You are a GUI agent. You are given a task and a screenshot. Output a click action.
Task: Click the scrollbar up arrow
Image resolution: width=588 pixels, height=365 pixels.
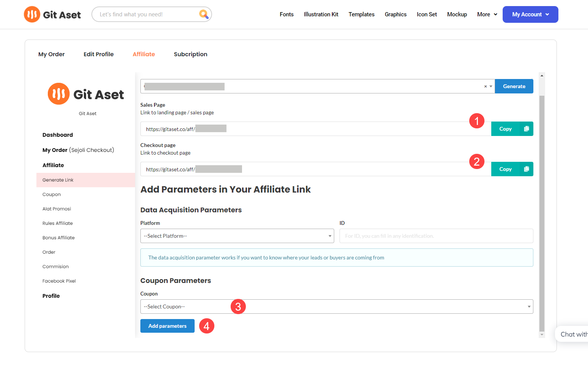click(x=542, y=76)
